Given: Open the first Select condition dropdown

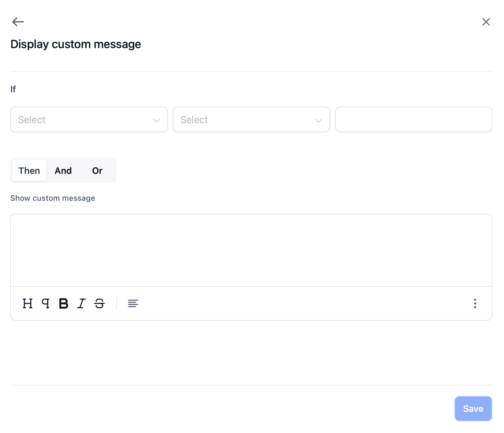Looking at the screenshot, I should tap(89, 119).
